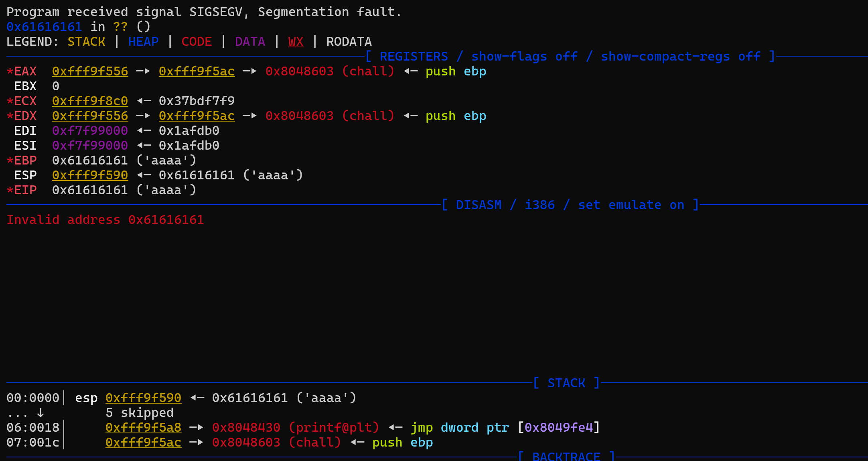Click the HEAP label in the legend
Screen dimensions: 868x461
pos(144,42)
